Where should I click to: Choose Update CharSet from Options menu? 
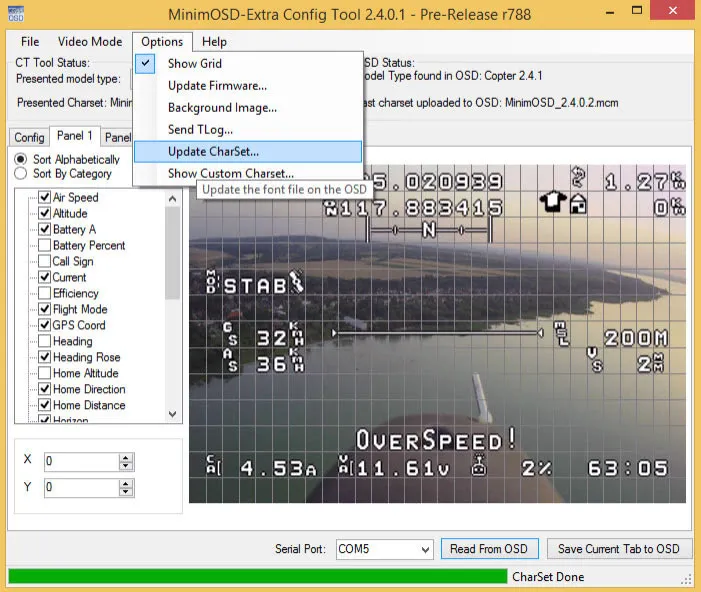click(x=213, y=152)
